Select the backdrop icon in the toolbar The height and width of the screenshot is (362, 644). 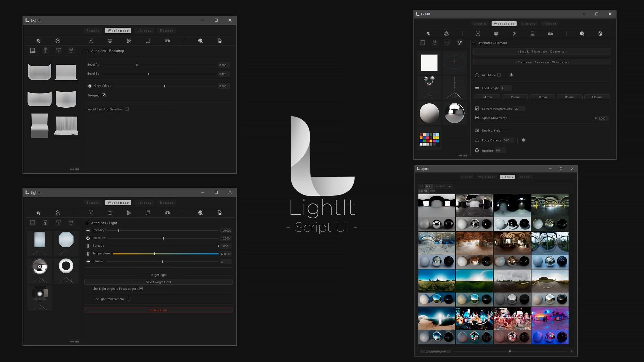tap(148, 41)
